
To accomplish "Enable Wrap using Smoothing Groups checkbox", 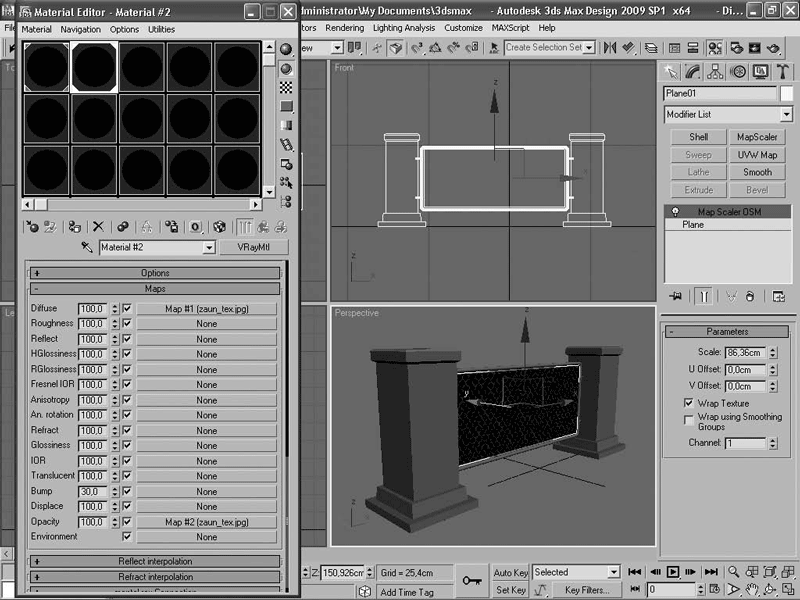I will pyautogui.click(x=688, y=419).
